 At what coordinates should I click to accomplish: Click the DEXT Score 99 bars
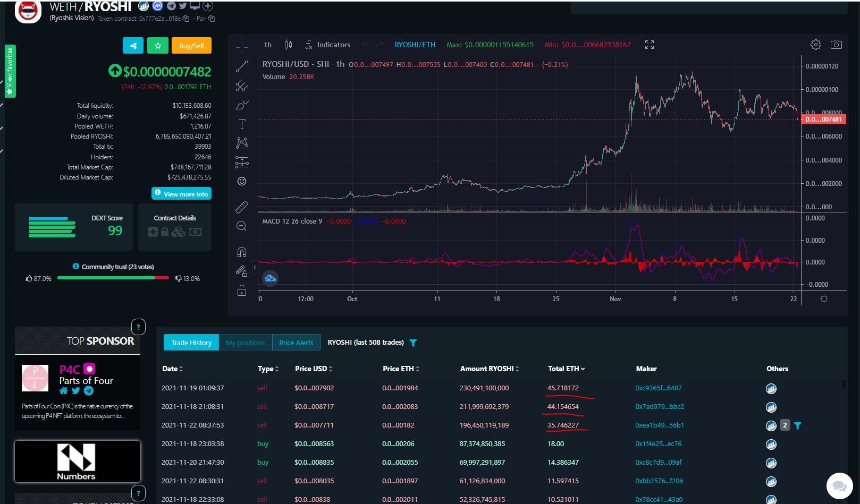(52, 227)
